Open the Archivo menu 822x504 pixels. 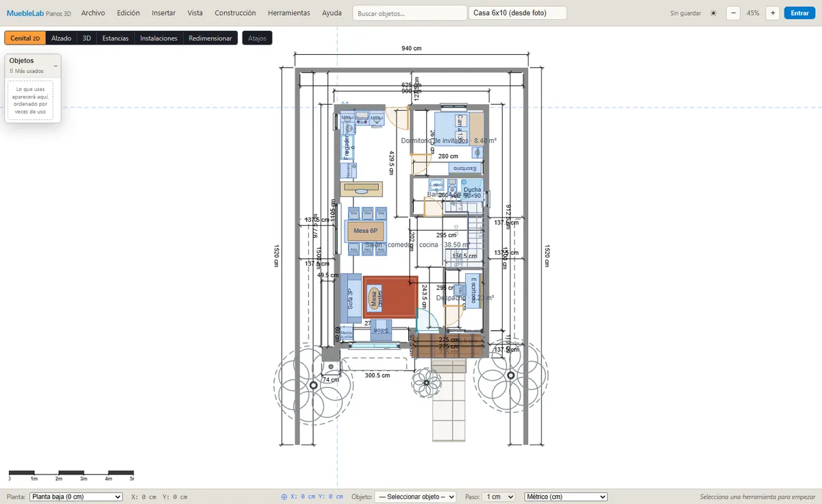click(x=93, y=13)
